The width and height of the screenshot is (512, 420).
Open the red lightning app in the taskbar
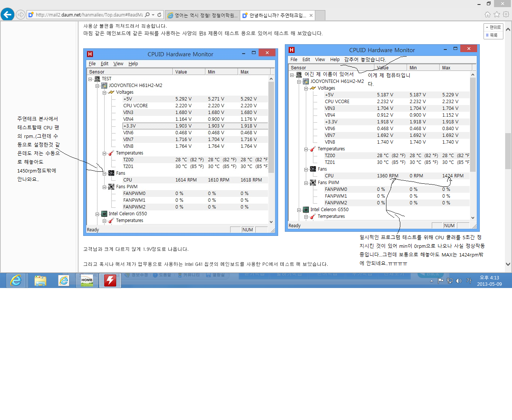coord(110,280)
